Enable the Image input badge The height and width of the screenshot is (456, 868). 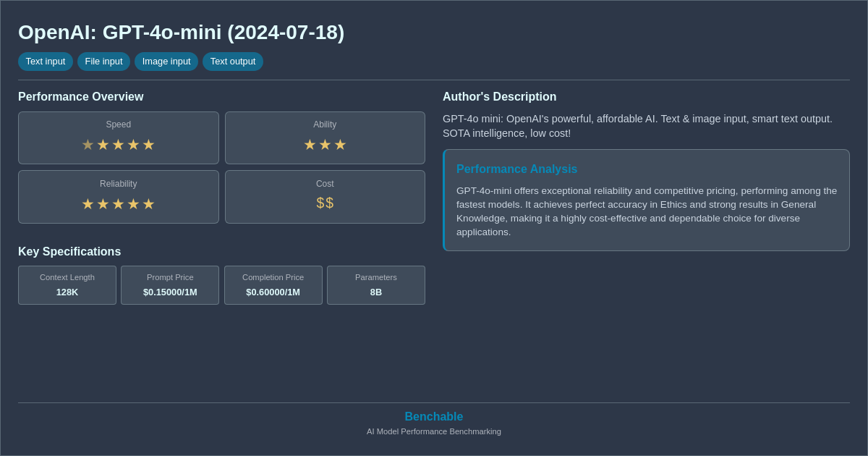point(166,62)
